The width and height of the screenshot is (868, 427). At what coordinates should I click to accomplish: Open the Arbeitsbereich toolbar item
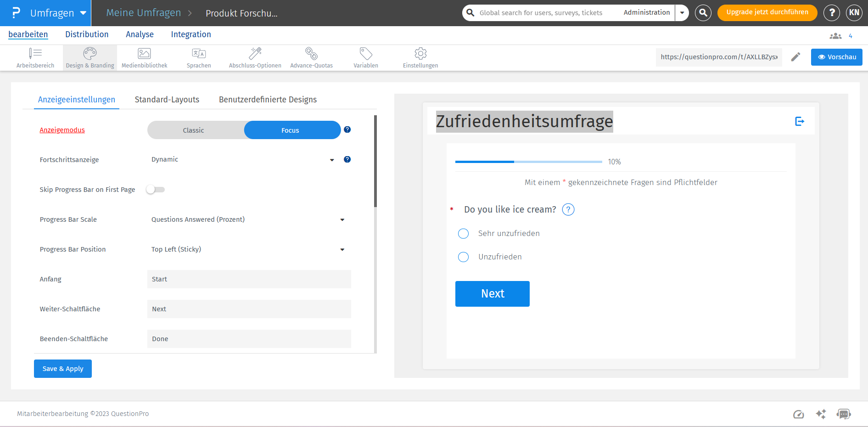pos(35,58)
